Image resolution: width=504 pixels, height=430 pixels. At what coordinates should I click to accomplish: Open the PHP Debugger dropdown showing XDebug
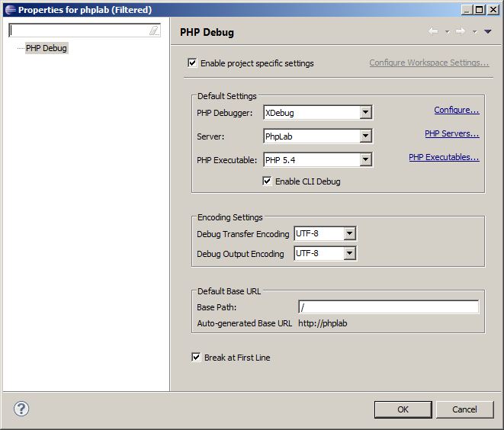318,113
